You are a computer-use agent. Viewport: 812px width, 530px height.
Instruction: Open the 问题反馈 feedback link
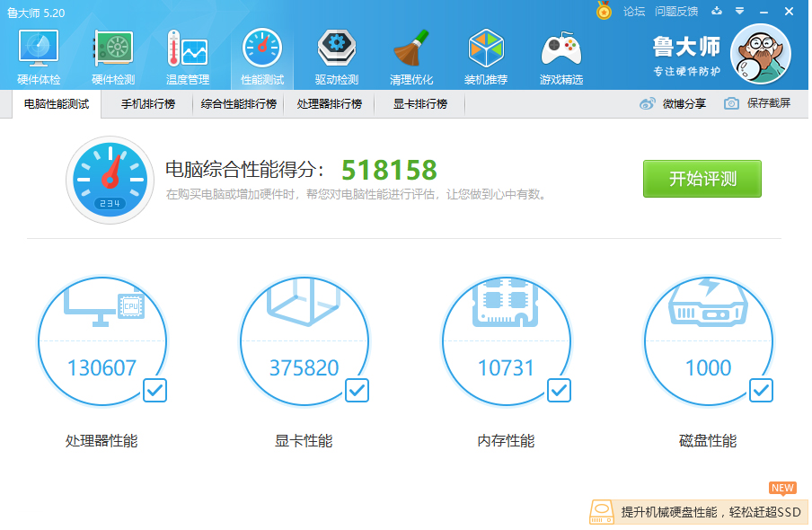click(x=676, y=12)
